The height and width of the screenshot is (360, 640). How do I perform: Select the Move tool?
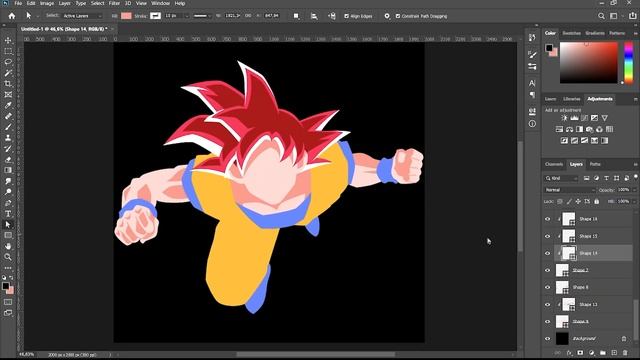coord(8,40)
